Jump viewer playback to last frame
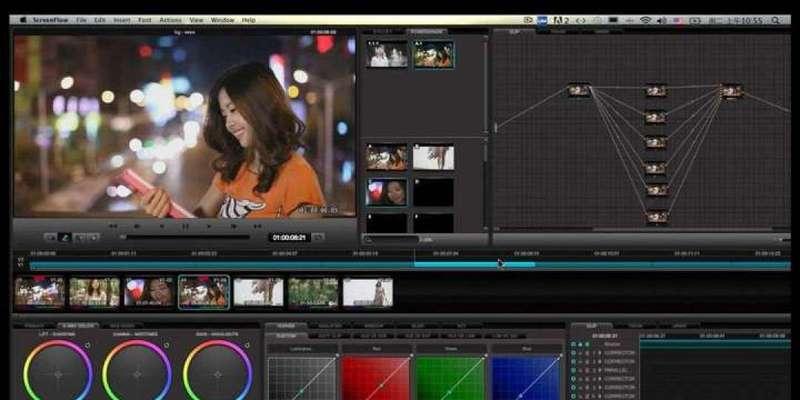Image resolution: width=800 pixels, height=400 pixels. pos(258,226)
